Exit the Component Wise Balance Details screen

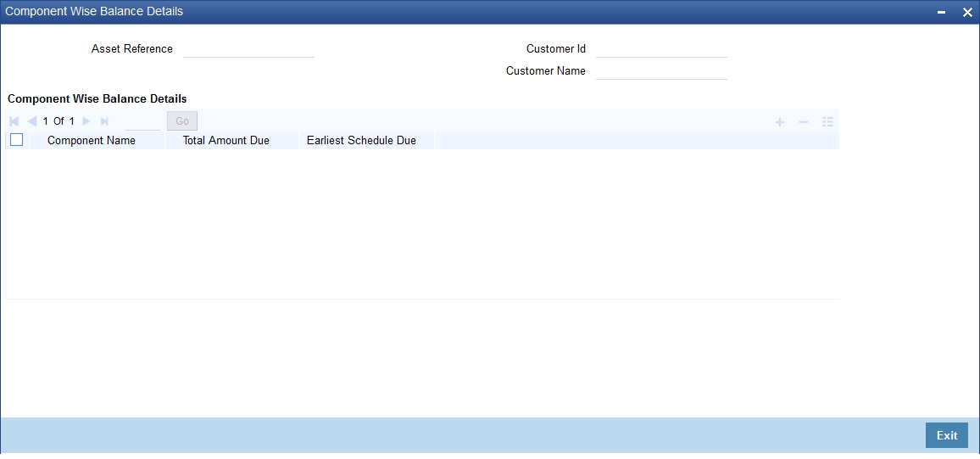(x=946, y=435)
